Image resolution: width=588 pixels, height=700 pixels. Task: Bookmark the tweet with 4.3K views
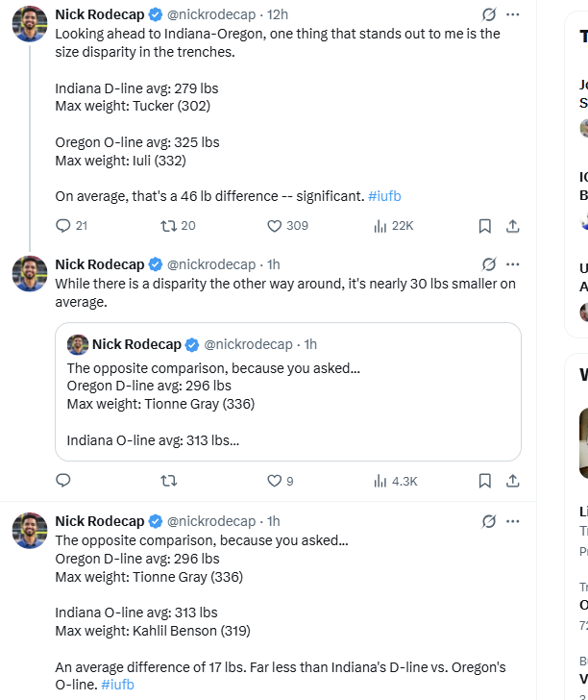(x=485, y=481)
